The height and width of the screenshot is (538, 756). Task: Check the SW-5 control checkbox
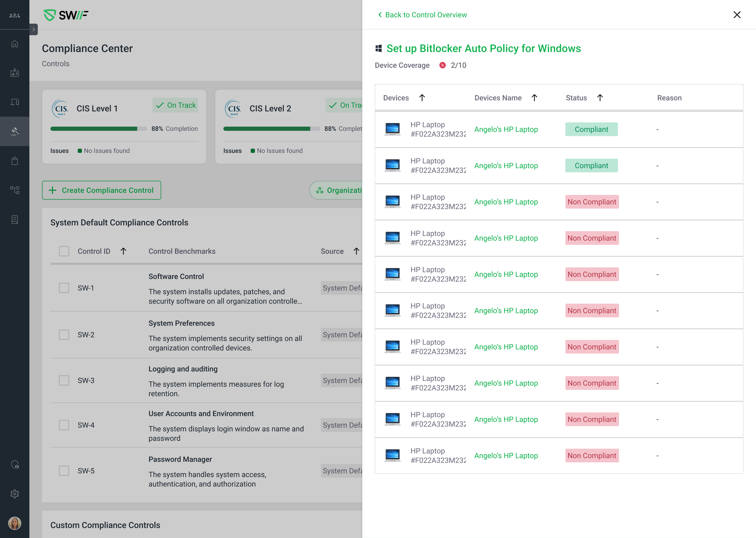click(x=64, y=471)
